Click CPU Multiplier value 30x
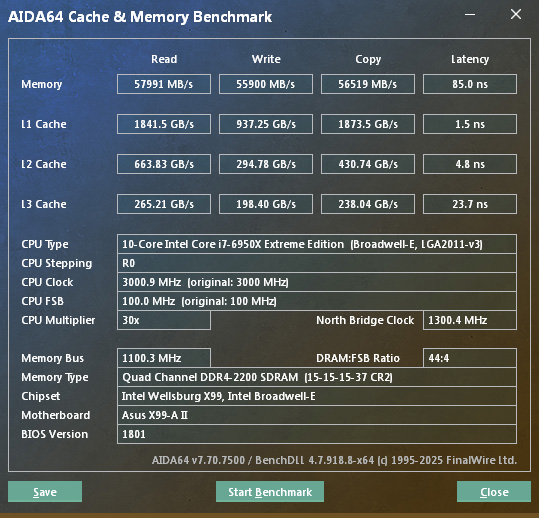 164,320
